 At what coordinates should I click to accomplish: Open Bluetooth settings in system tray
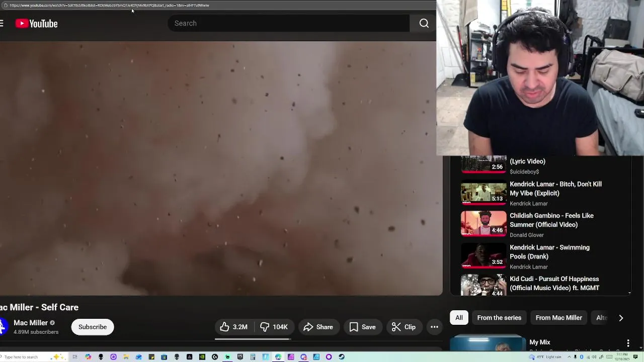tap(582, 357)
